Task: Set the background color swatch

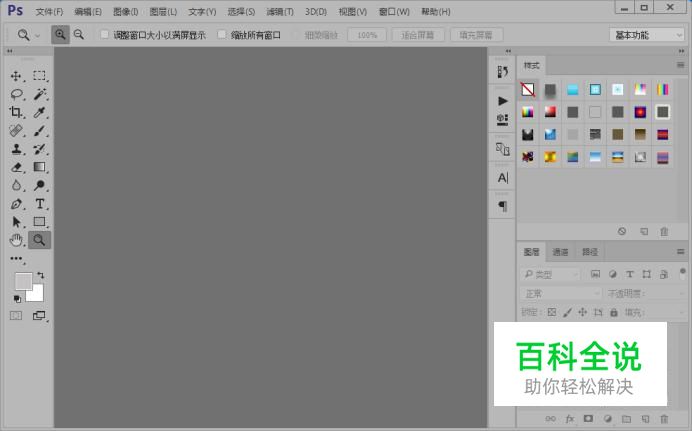Action: click(x=38, y=296)
